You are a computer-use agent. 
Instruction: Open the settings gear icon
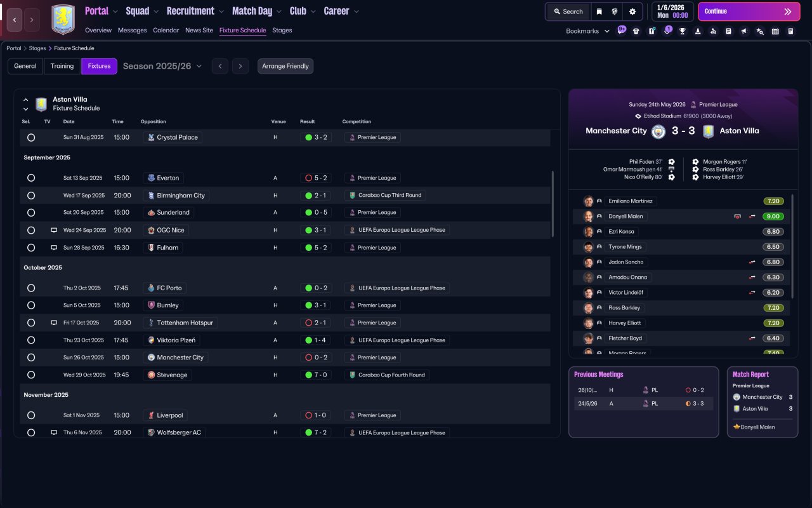(x=632, y=11)
